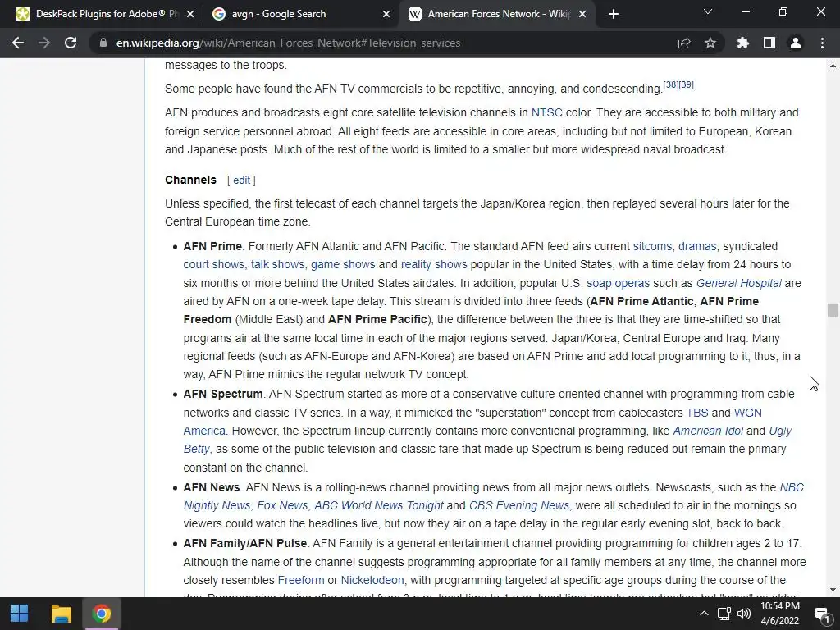Open the WGN America link

tap(748, 413)
